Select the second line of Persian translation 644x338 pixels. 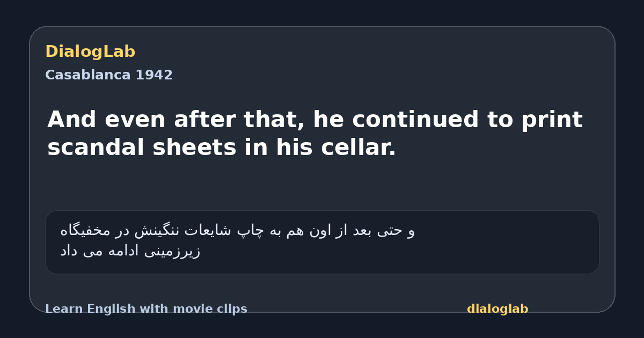point(130,251)
